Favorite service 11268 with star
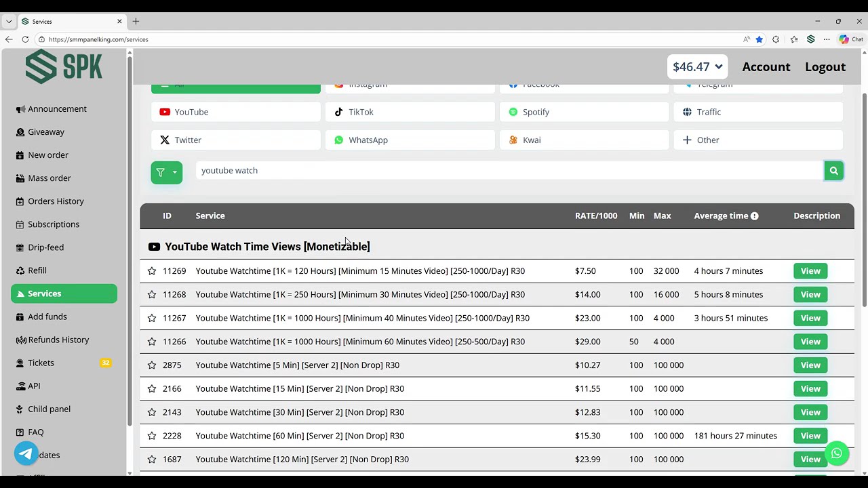The height and width of the screenshot is (488, 868). click(x=152, y=295)
